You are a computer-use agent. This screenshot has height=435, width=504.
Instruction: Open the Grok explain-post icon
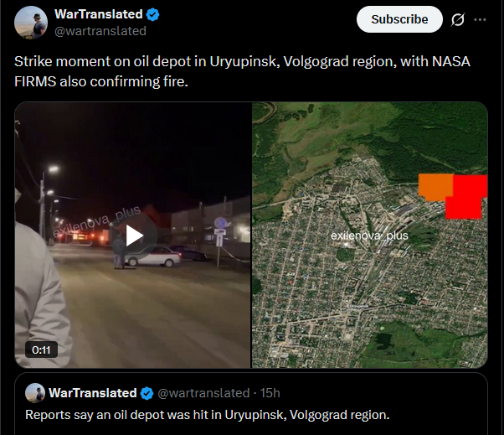coord(457,19)
